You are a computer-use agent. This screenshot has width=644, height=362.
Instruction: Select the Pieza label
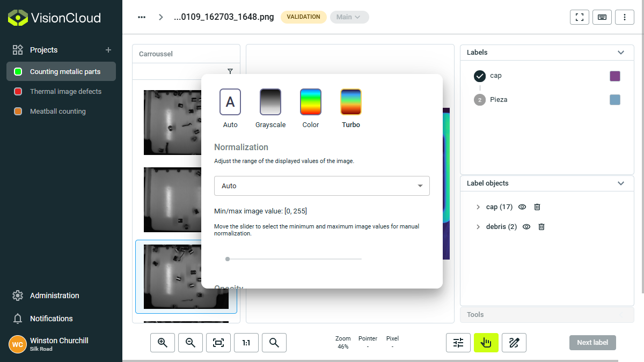coord(499,99)
